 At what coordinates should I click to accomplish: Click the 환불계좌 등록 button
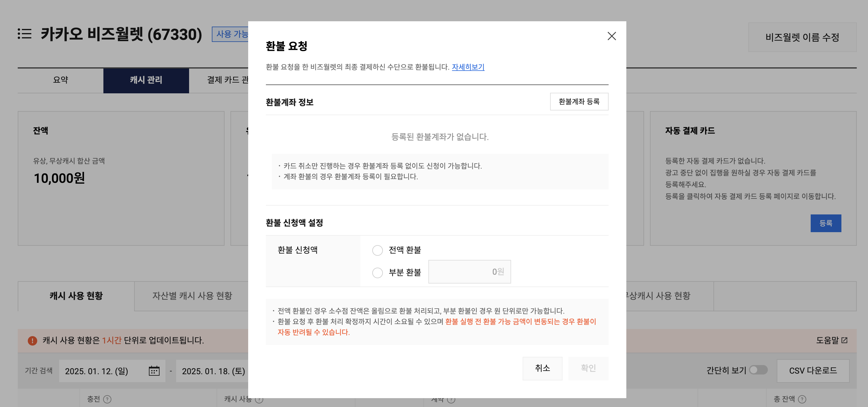coord(579,101)
